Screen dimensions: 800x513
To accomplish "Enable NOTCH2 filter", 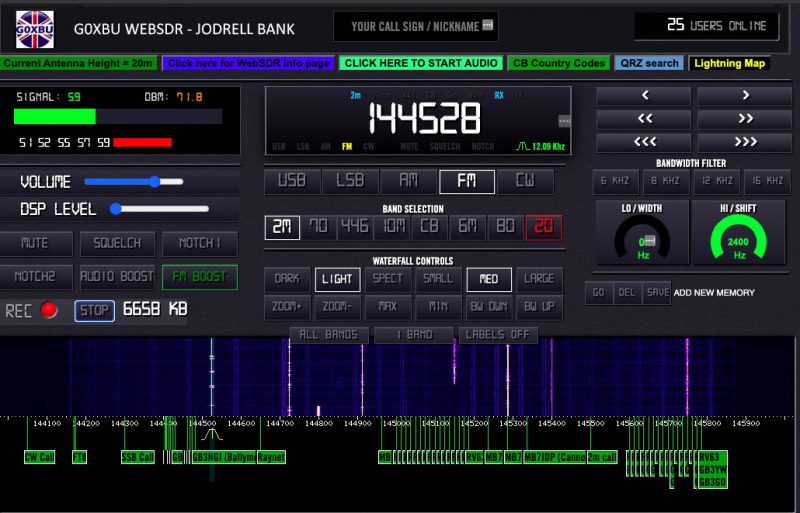I will pos(35,277).
